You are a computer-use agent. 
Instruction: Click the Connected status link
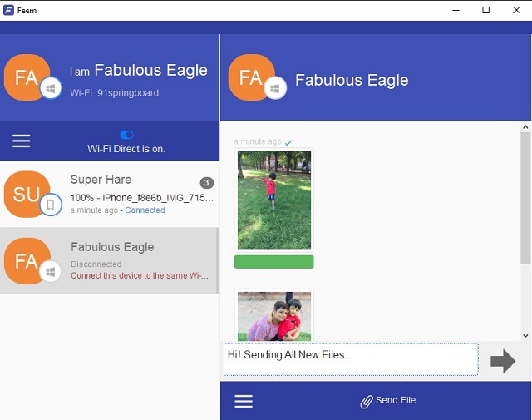[145, 210]
